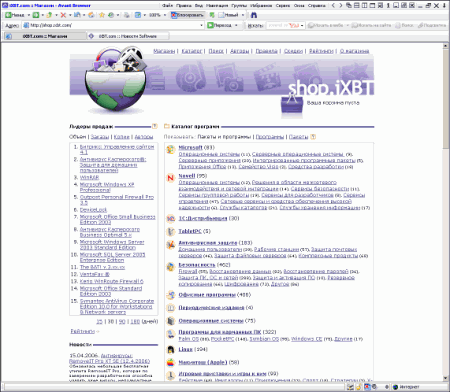Screen dimensions: 450x392
Task: Click the Назад back button
Action: tap(16, 15)
